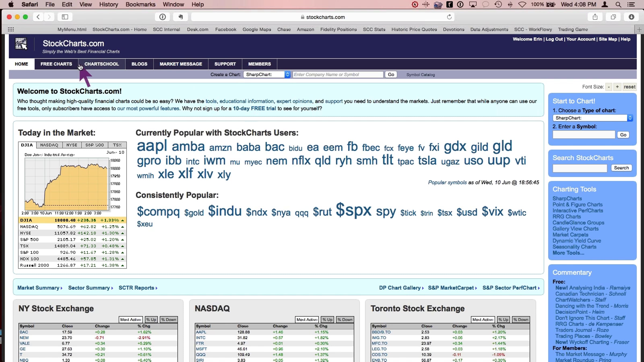Screen dimensions: 644x362
Task: Open SharpChart dropdown in Create a Chart bar
Action: point(267,75)
